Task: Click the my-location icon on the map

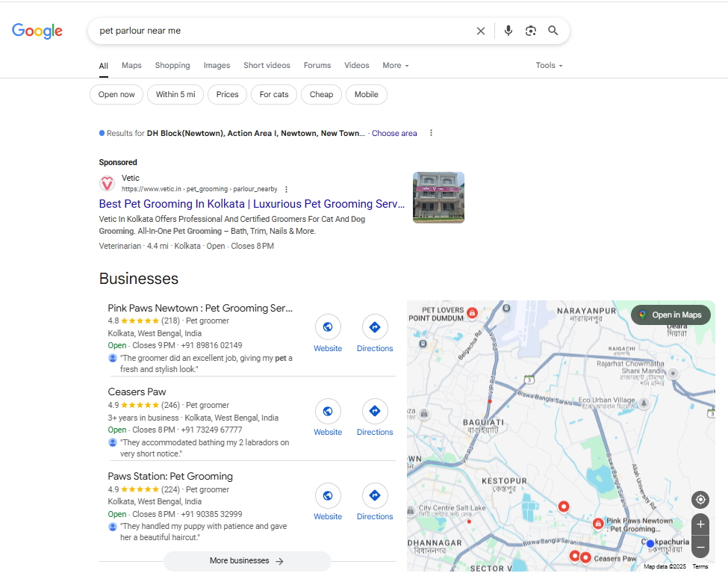Action: point(700,499)
